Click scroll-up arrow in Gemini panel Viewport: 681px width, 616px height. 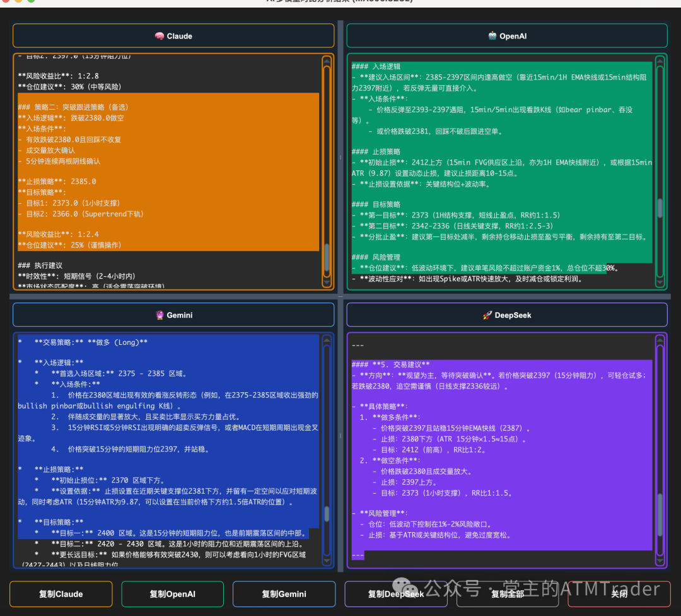click(x=327, y=340)
